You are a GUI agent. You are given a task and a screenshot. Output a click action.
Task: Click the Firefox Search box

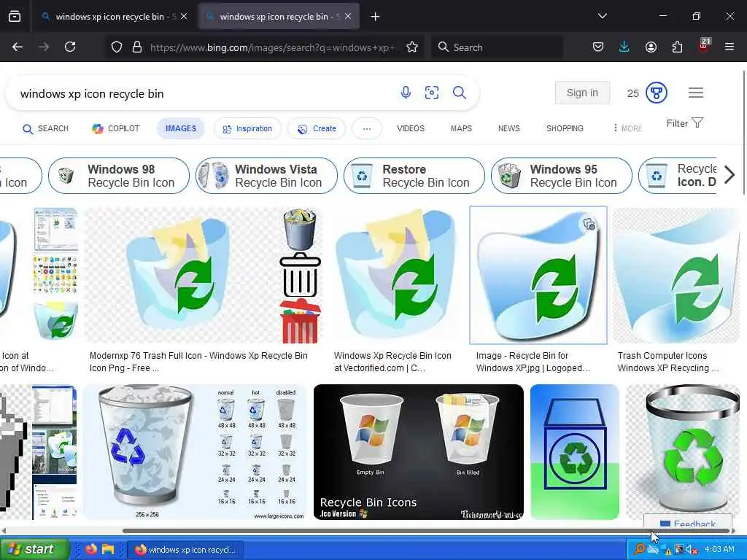[x=498, y=47]
